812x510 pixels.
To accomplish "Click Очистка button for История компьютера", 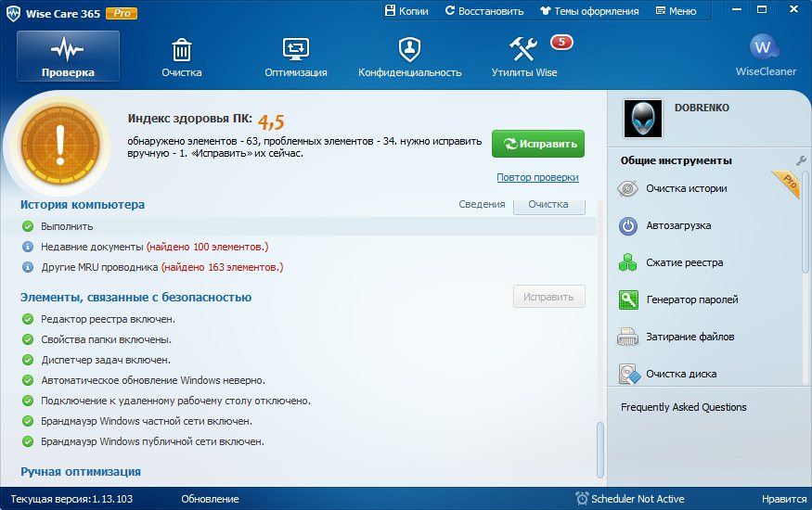I will pyautogui.click(x=549, y=205).
